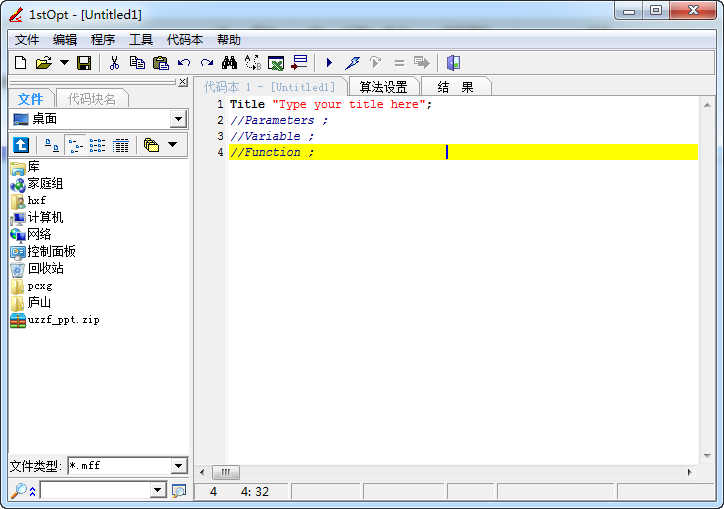The image size is (724, 509).
Task: Click the Find binoculars icon
Action: (229, 63)
